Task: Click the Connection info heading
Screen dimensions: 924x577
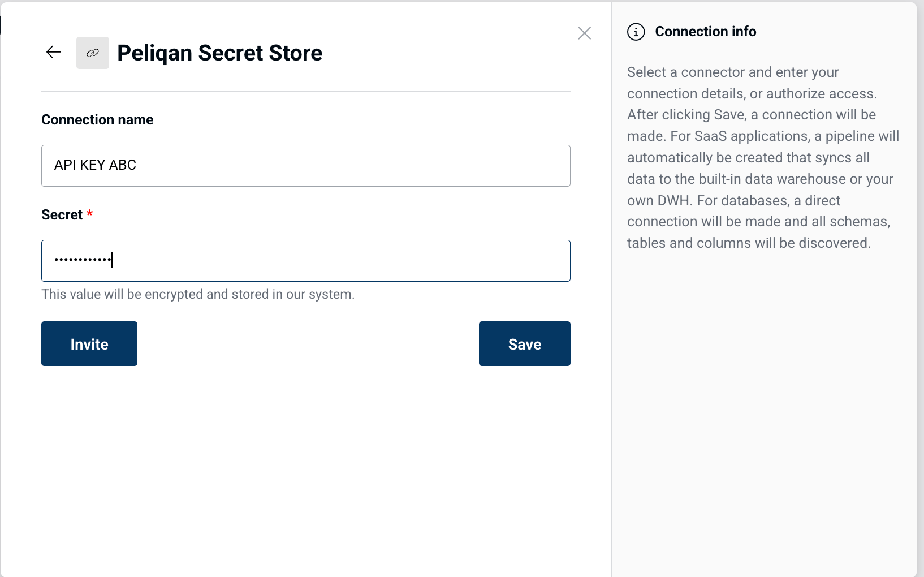Action: pos(706,32)
